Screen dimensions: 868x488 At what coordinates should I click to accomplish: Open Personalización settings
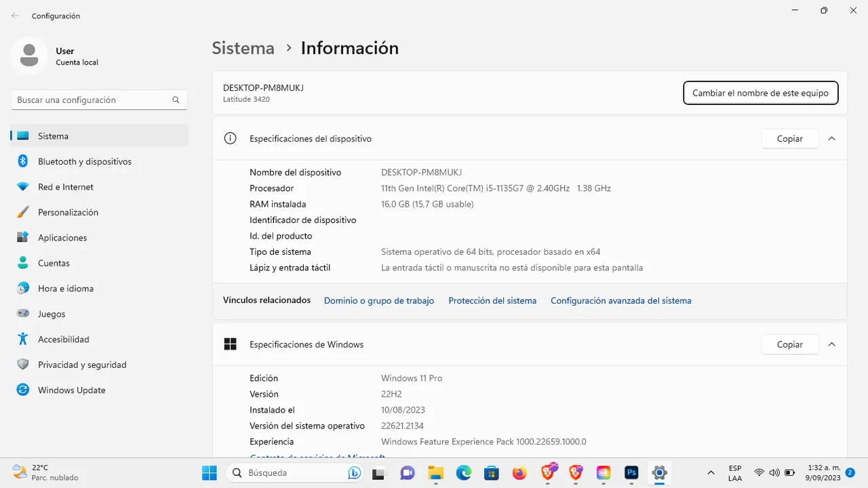tap(99, 212)
